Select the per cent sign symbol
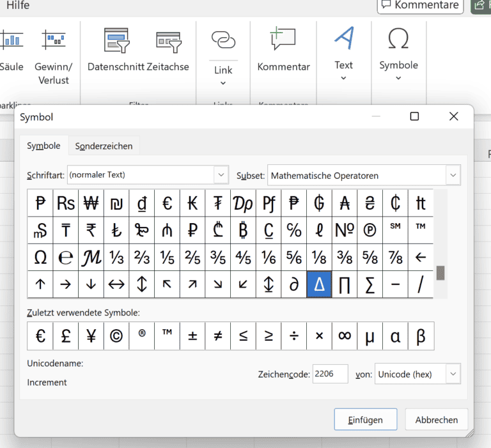The image size is (491, 448). [x=293, y=230]
